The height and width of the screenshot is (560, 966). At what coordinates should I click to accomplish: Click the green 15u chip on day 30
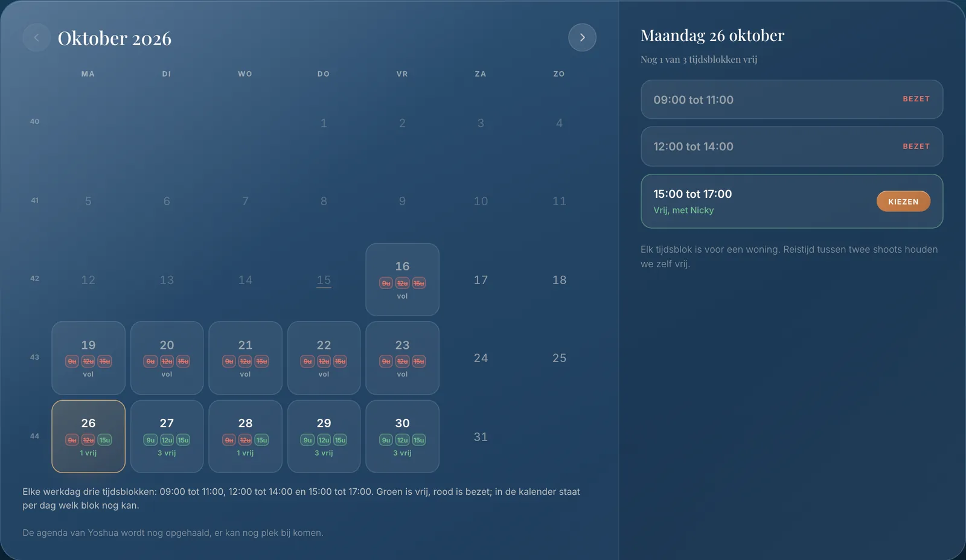[x=418, y=440]
